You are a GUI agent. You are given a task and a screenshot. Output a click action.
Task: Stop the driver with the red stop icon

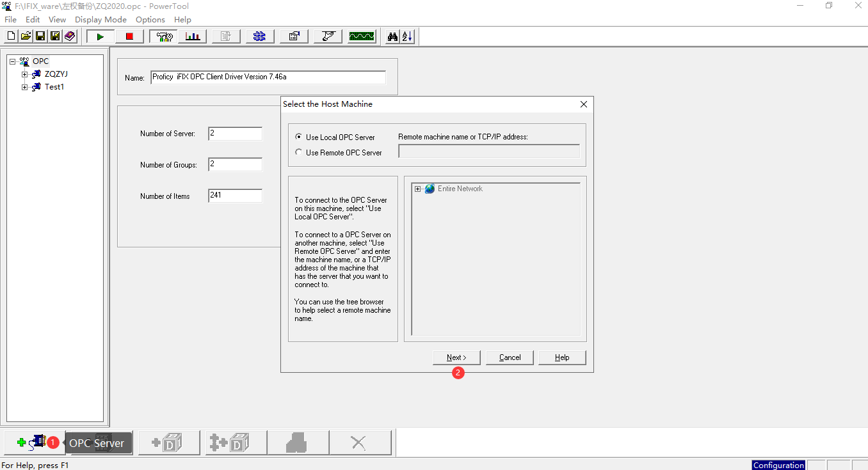[x=129, y=36]
